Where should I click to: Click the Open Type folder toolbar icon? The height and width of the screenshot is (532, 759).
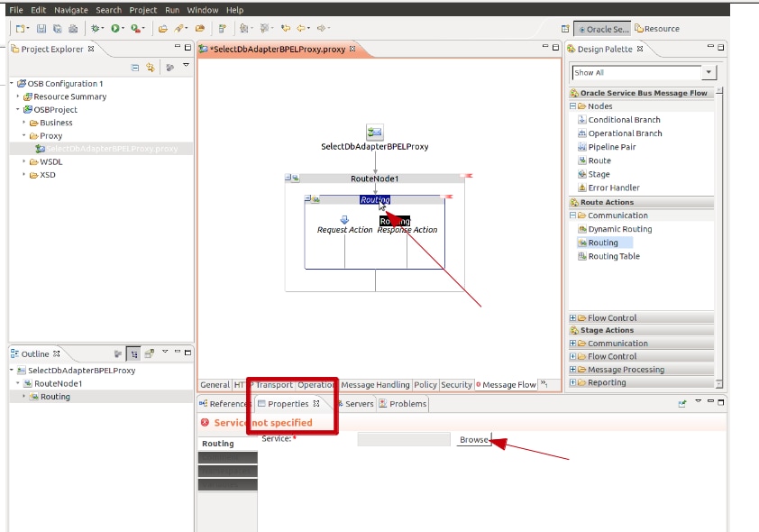point(162,29)
